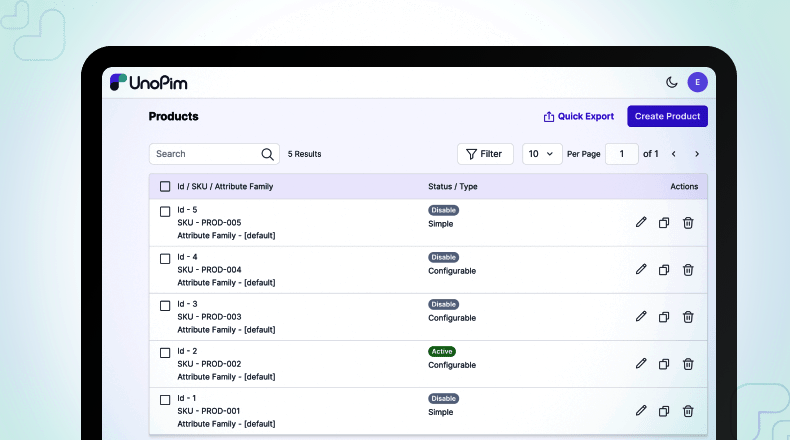This screenshot has height=440, width=790.
Task: Go to next page with right chevron
Action: tap(697, 154)
